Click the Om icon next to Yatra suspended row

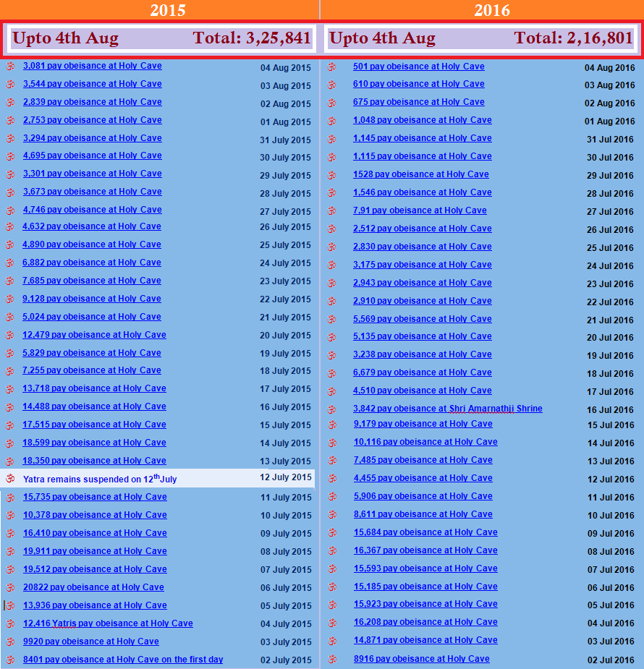pos(10,479)
